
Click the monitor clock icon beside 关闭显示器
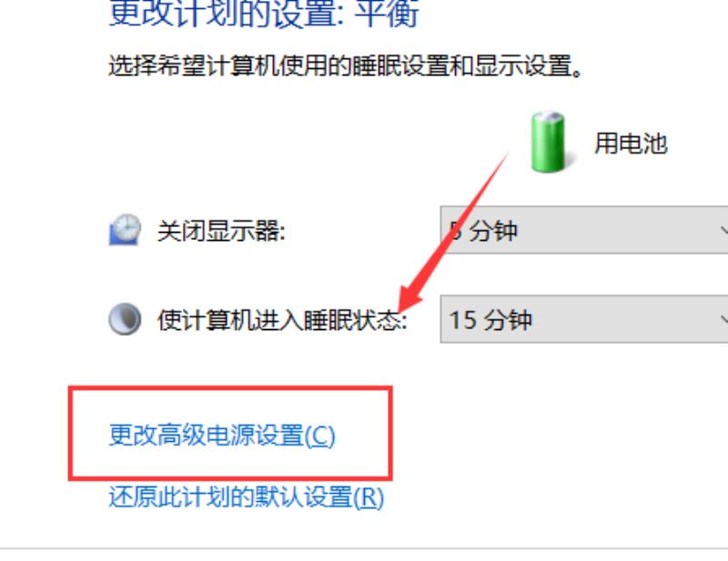tap(125, 229)
